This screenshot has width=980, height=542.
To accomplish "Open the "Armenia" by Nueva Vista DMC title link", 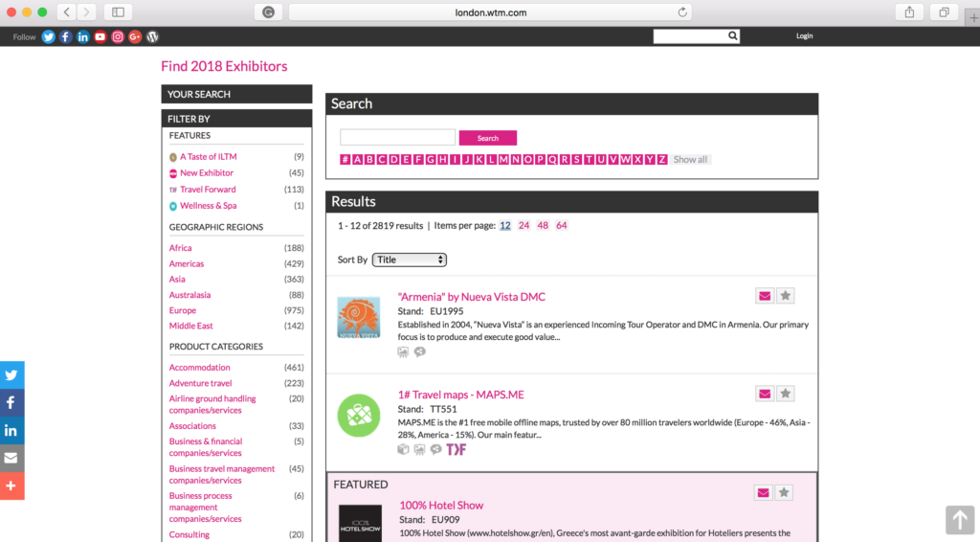I will [471, 297].
